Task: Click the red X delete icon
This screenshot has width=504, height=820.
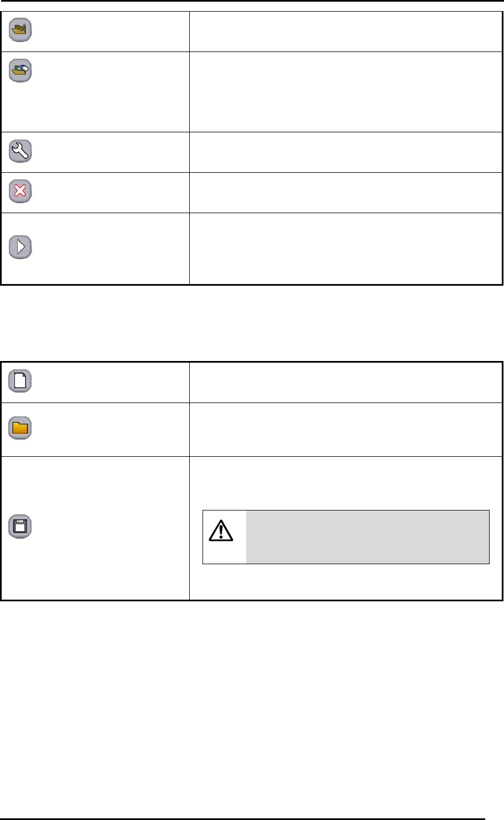Action: point(20,192)
